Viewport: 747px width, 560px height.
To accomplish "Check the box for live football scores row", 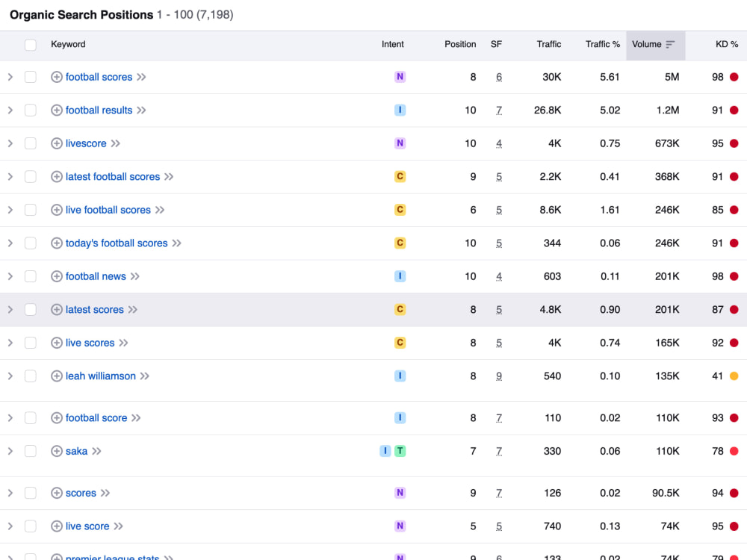I will click(x=31, y=210).
